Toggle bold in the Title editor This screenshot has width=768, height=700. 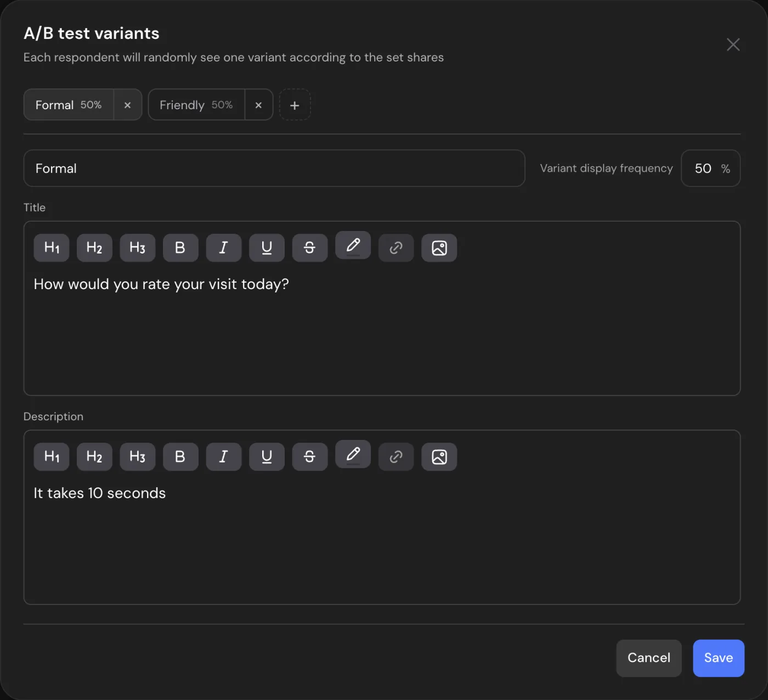[x=180, y=248]
